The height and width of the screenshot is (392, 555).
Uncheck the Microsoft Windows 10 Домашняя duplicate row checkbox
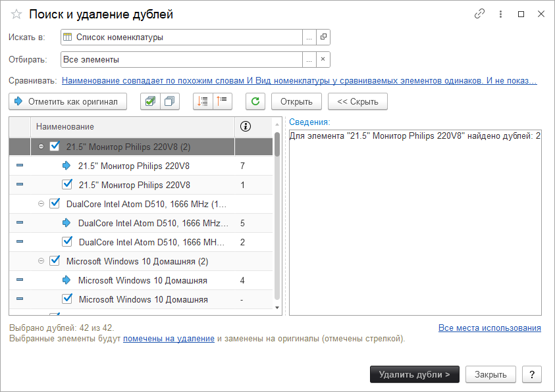coord(67,299)
